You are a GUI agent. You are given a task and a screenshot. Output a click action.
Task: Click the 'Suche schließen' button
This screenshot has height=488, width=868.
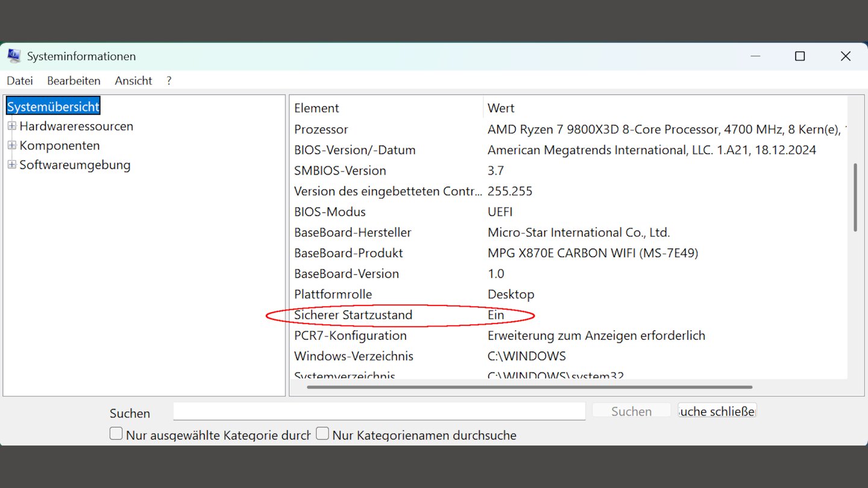coord(717,411)
